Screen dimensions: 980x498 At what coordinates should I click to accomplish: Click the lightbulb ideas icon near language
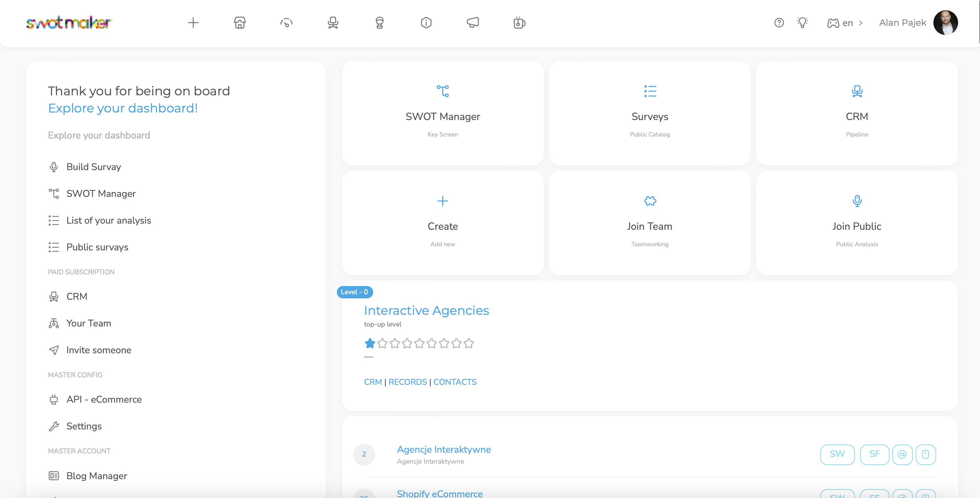pos(803,23)
